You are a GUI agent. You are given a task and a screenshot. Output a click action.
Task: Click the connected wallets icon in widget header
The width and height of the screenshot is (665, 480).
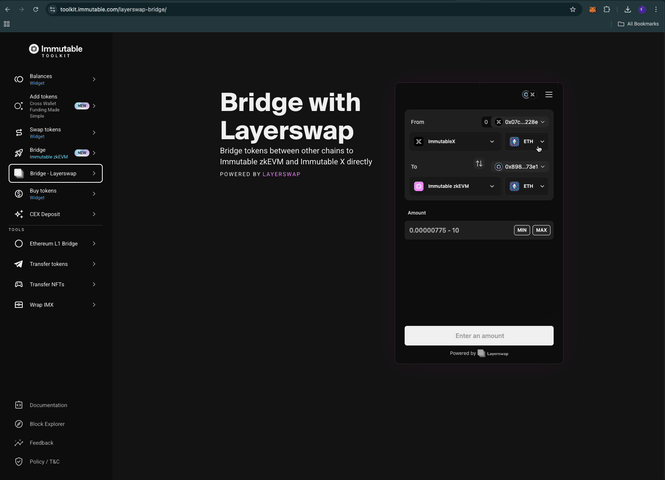(x=528, y=95)
